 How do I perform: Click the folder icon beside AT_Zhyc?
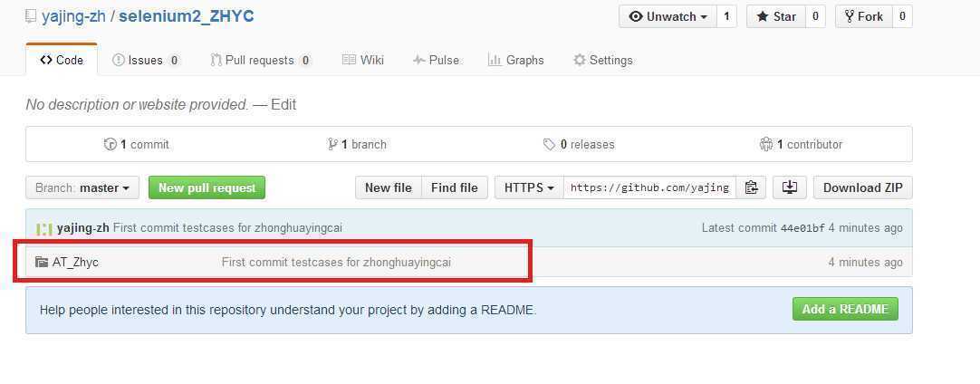click(42, 262)
